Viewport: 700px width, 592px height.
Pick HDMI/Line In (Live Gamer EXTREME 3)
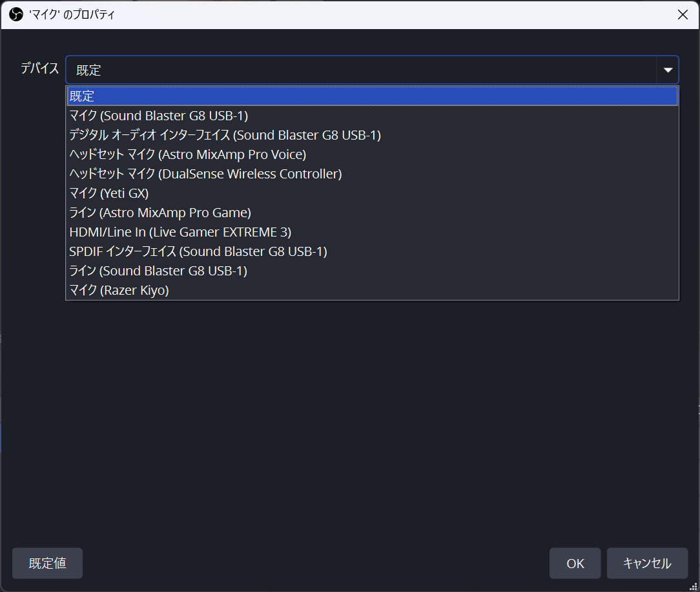[180, 232]
